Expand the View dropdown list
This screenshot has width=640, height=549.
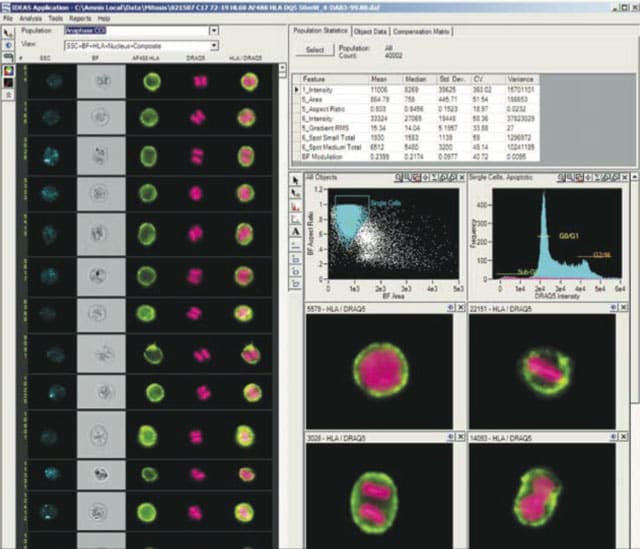pyautogui.click(x=214, y=46)
